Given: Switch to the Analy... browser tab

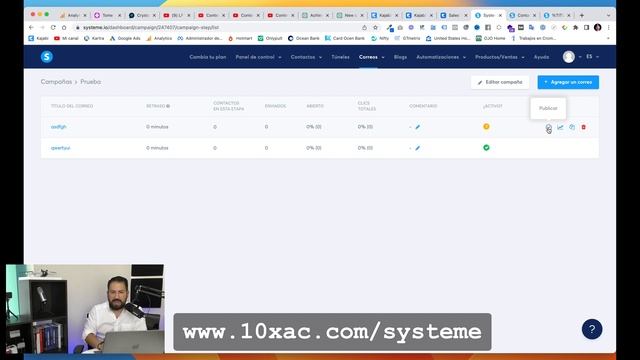Looking at the screenshot, I should click(73, 15).
